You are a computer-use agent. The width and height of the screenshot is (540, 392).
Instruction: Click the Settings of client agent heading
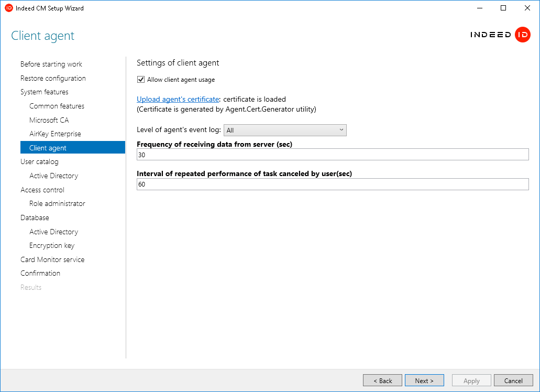point(178,63)
